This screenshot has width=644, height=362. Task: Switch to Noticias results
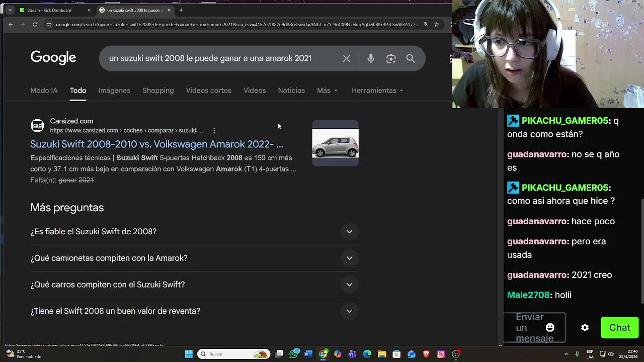(x=291, y=90)
